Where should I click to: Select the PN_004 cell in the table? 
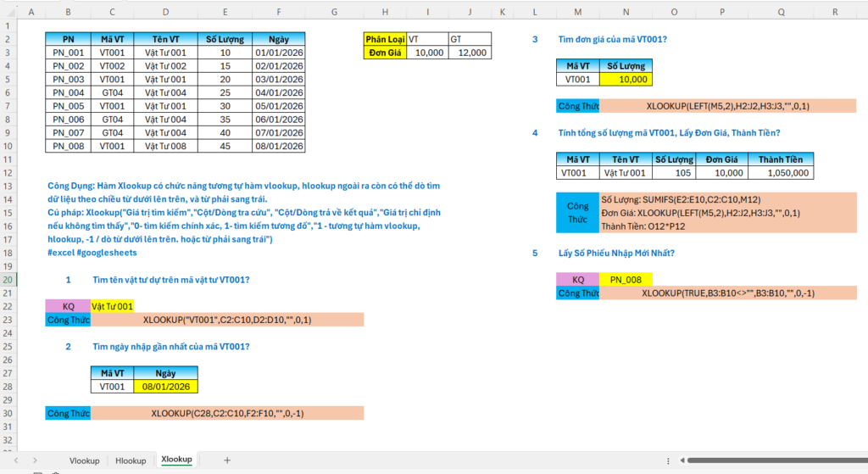[x=68, y=92]
